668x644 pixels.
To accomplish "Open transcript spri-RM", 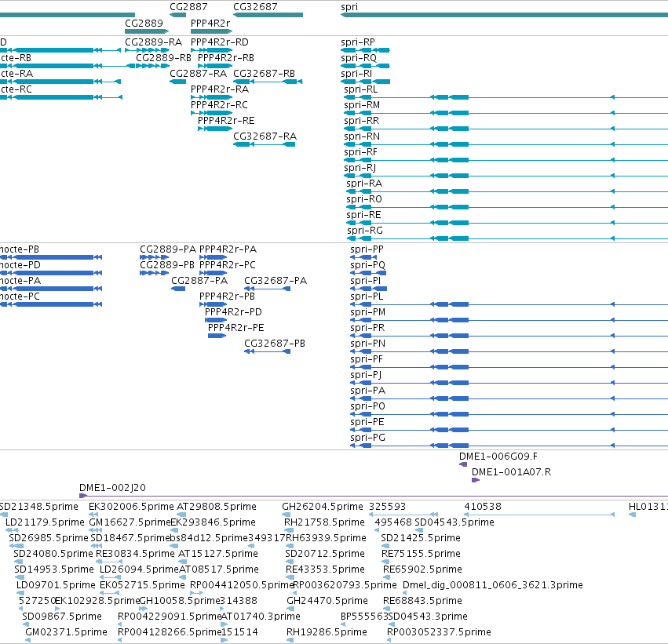I will (x=362, y=106).
